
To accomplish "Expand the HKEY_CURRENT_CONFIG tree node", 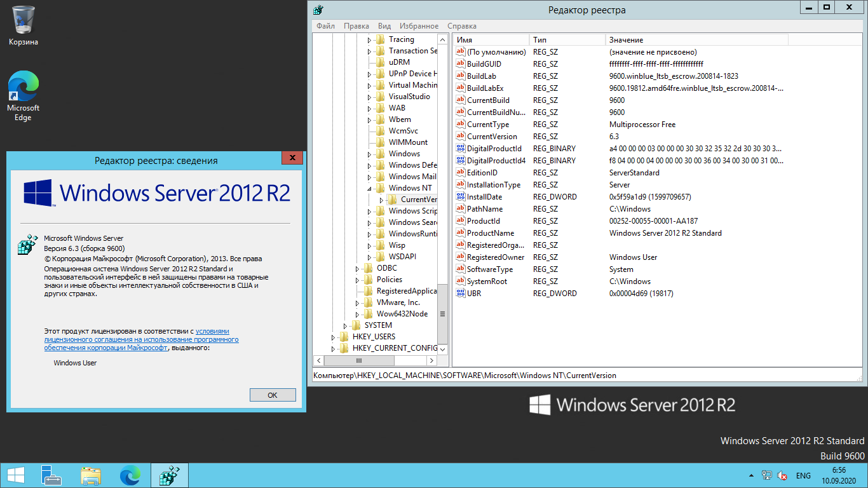I will click(x=333, y=348).
